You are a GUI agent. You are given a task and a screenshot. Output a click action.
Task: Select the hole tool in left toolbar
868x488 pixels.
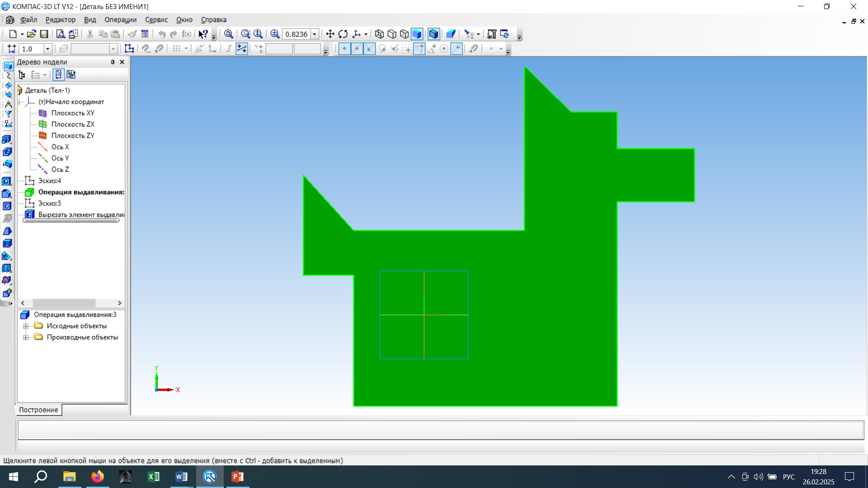point(7,206)
